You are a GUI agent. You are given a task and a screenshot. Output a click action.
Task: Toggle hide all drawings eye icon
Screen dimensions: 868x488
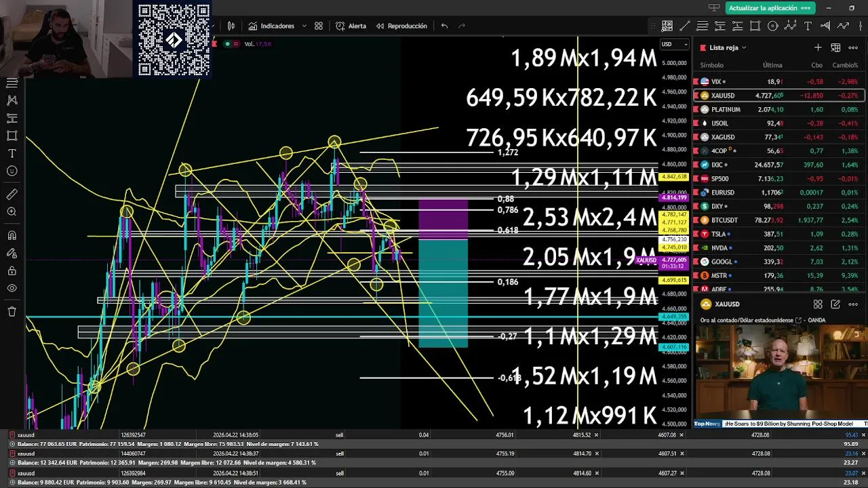12,288
